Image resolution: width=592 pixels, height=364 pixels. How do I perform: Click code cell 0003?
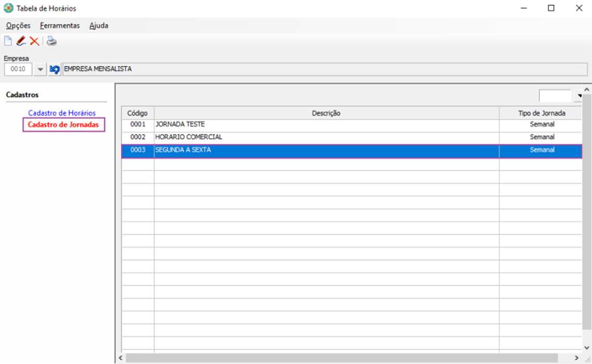click(138, 150)
